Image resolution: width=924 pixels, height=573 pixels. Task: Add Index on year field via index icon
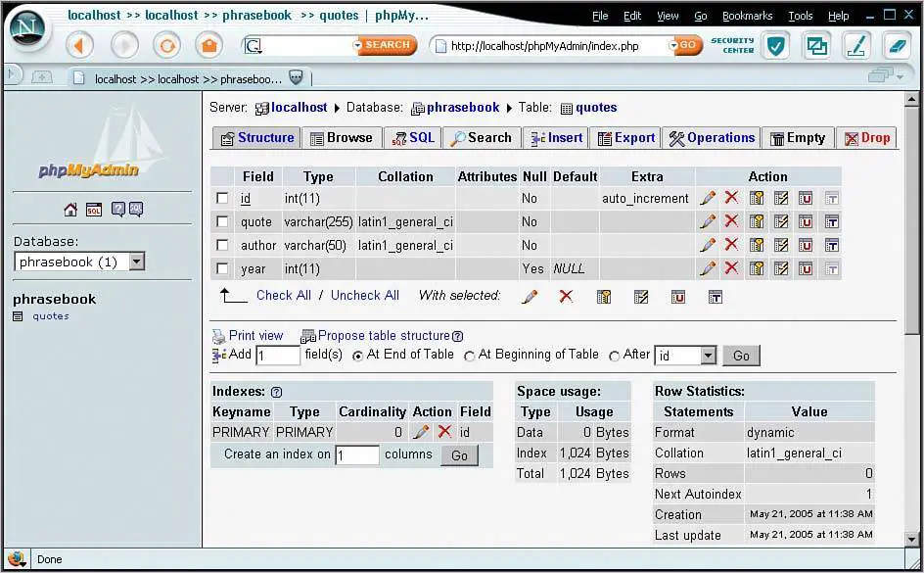click(781, 268)
